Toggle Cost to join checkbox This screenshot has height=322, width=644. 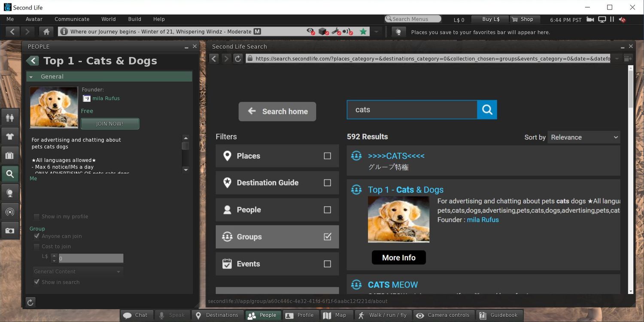pyautogui.click(x=36, y=246)
